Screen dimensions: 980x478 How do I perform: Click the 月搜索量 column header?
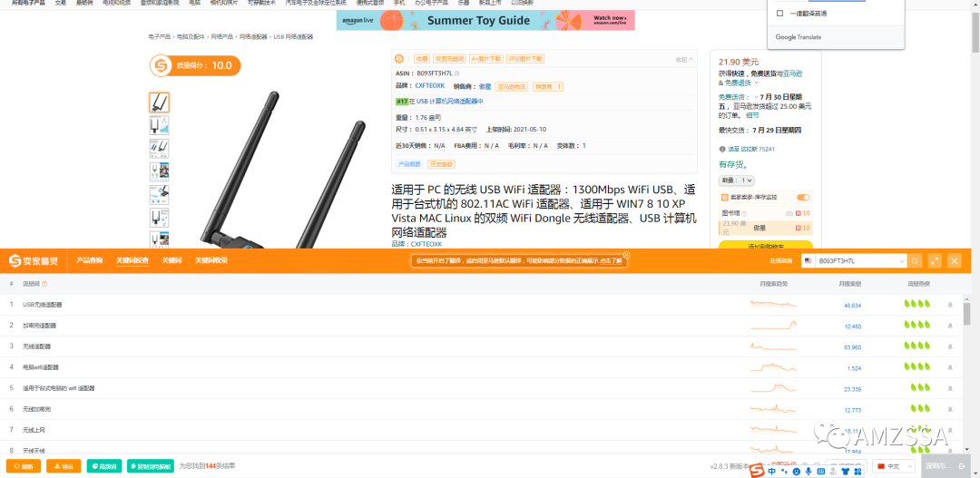850,284
